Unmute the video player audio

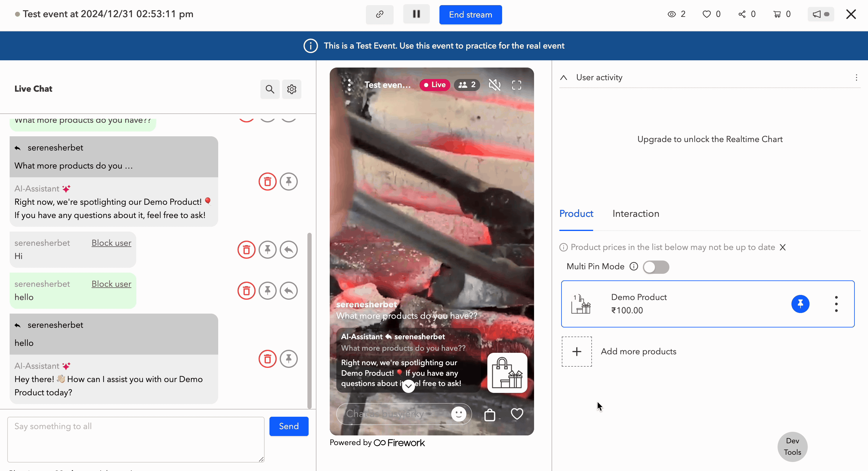coord(494,85)
